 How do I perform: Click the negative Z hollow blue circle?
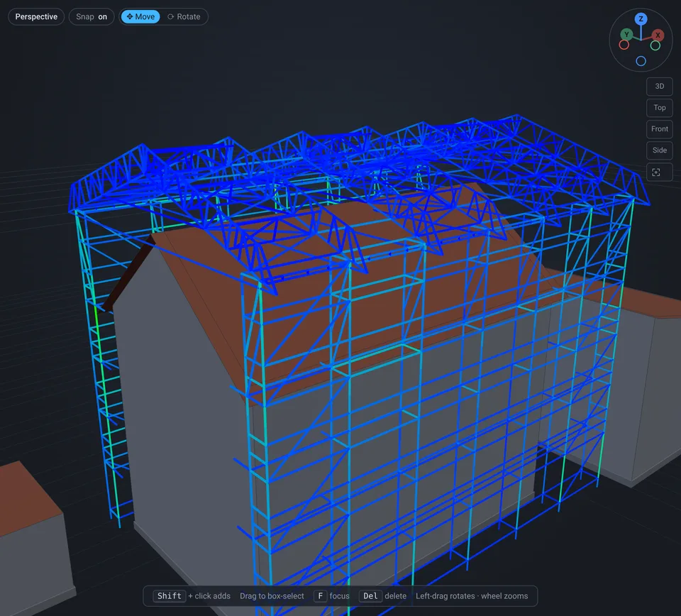pos(641,61)
